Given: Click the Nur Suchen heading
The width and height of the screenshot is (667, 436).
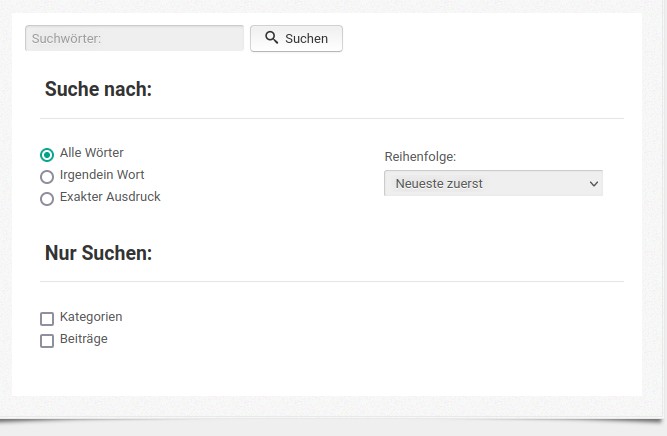Looking at the screenshot, I should [98, 253].
